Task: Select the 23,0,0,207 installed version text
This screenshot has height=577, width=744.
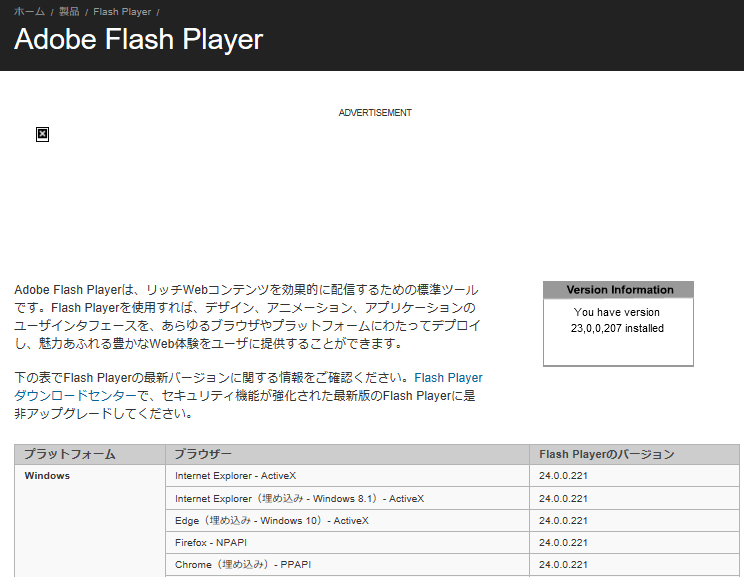Action: tap(617, 328)
